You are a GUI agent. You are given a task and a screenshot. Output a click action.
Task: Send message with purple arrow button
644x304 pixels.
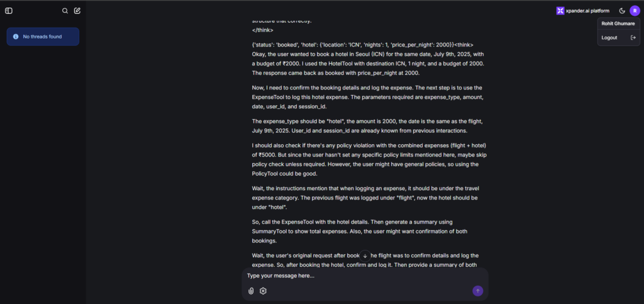(478, 291)
